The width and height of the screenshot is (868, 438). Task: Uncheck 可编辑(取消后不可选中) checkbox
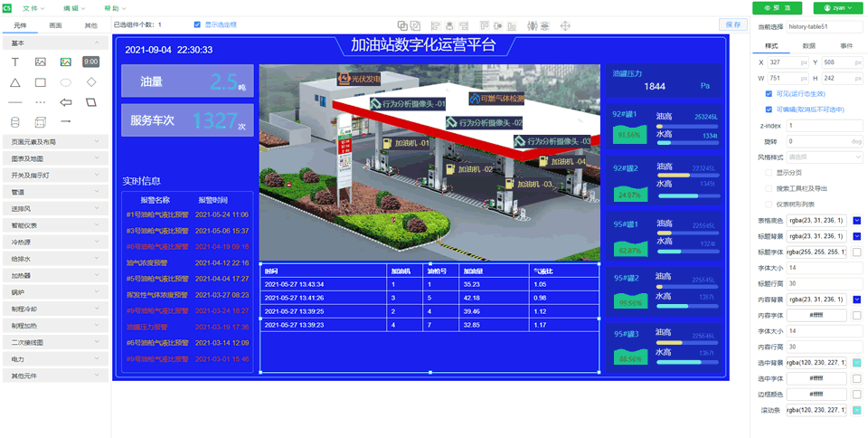pyautogui.click(x=769, y=109)
